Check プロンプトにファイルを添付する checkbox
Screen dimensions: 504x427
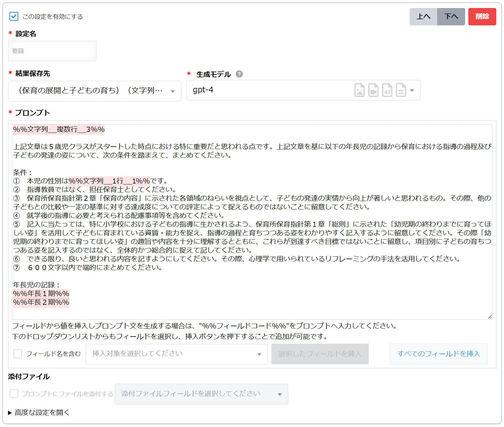pos(14,394)
